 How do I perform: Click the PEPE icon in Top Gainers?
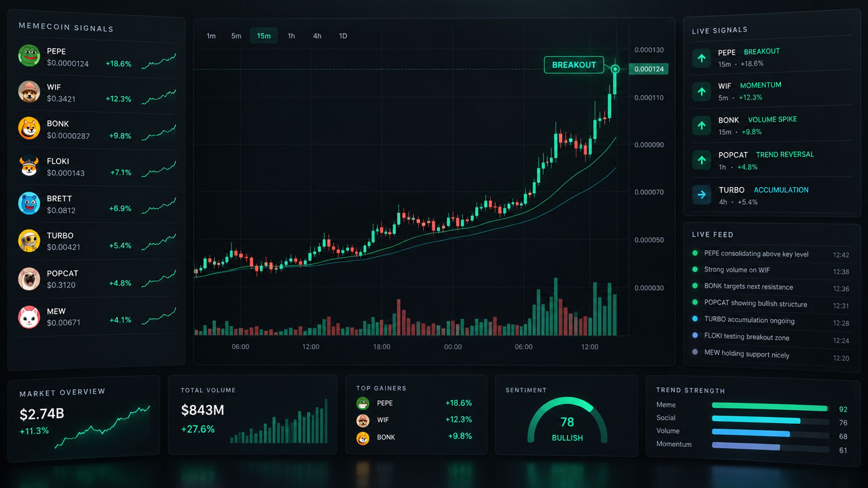point(363,403)
